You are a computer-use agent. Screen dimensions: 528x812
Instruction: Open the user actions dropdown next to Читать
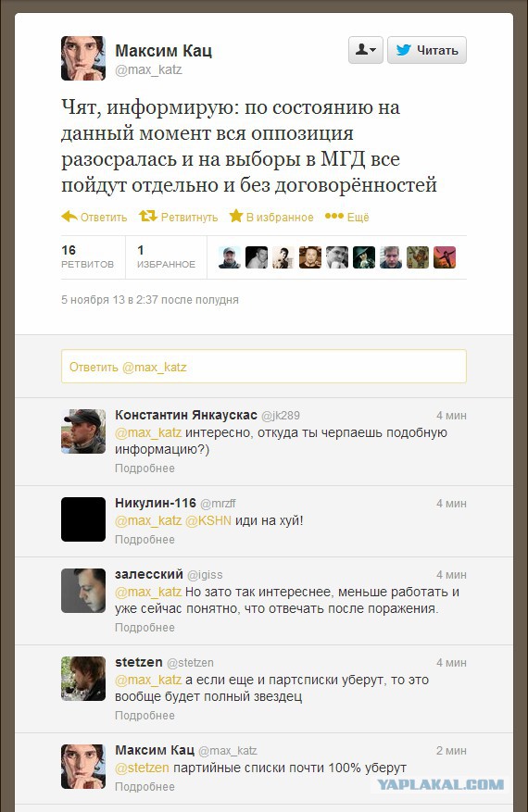[x=366, y=50]
